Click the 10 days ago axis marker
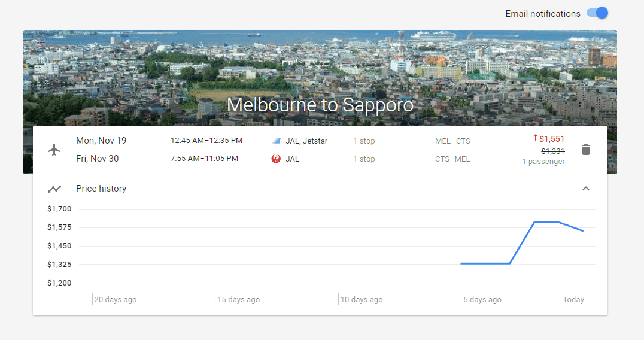The height and width of the screenshot is (340, 644). [x=362, y=300]
